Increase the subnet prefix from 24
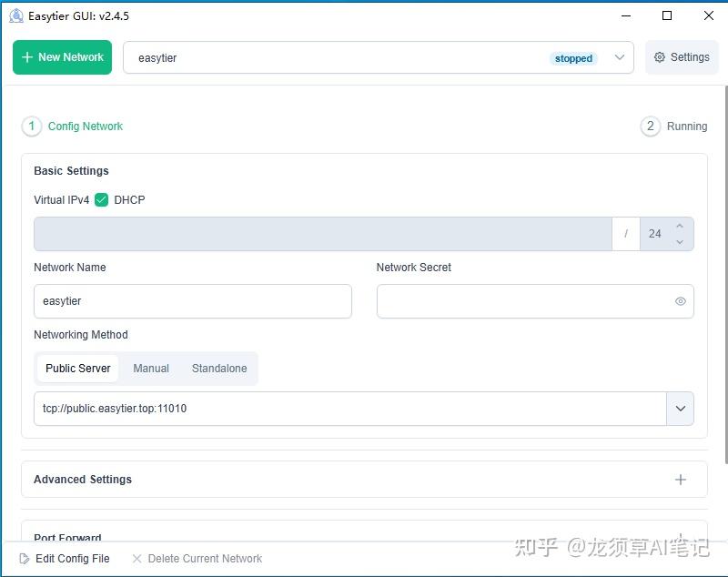This screenshot has height=577, width=728. 680,226
